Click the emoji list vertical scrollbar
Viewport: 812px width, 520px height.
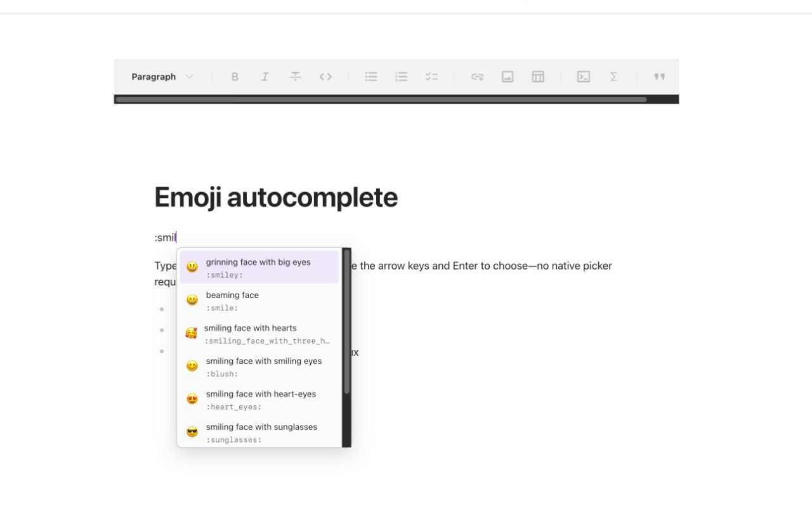click(x=347, y=322)
